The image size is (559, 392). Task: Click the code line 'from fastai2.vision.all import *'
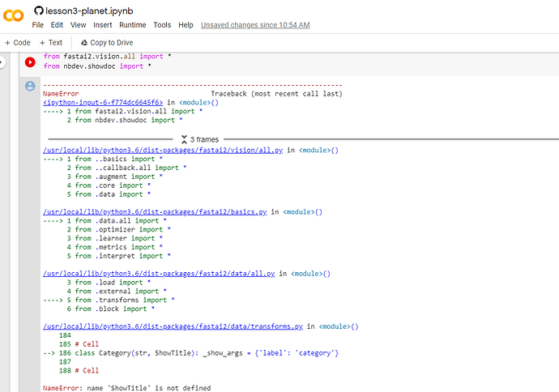pos(107,57)
